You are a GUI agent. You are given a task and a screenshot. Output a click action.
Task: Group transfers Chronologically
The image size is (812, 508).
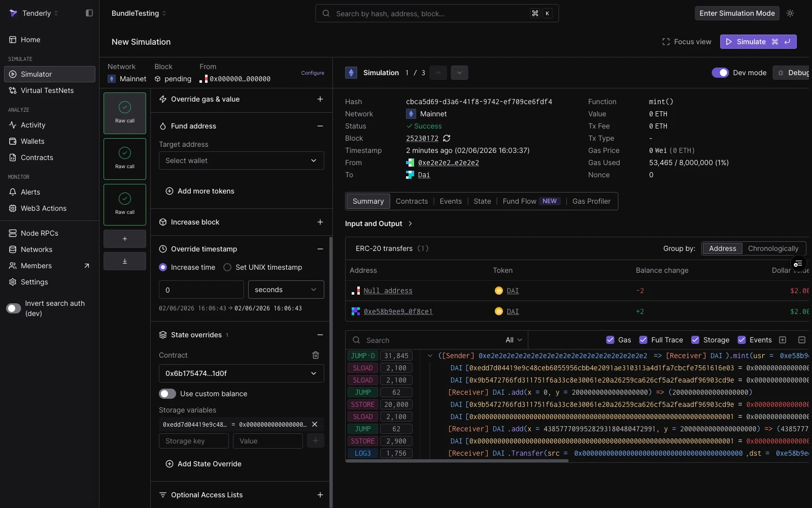773,248
